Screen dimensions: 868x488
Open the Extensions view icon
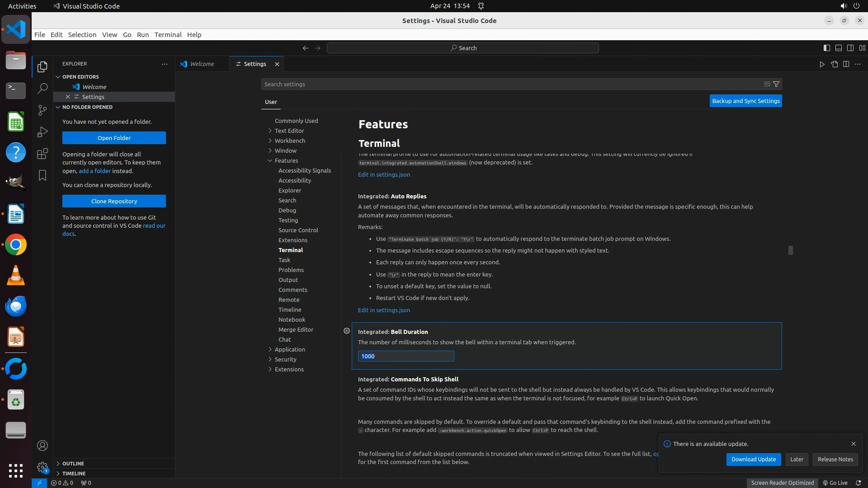coord(42,154)
